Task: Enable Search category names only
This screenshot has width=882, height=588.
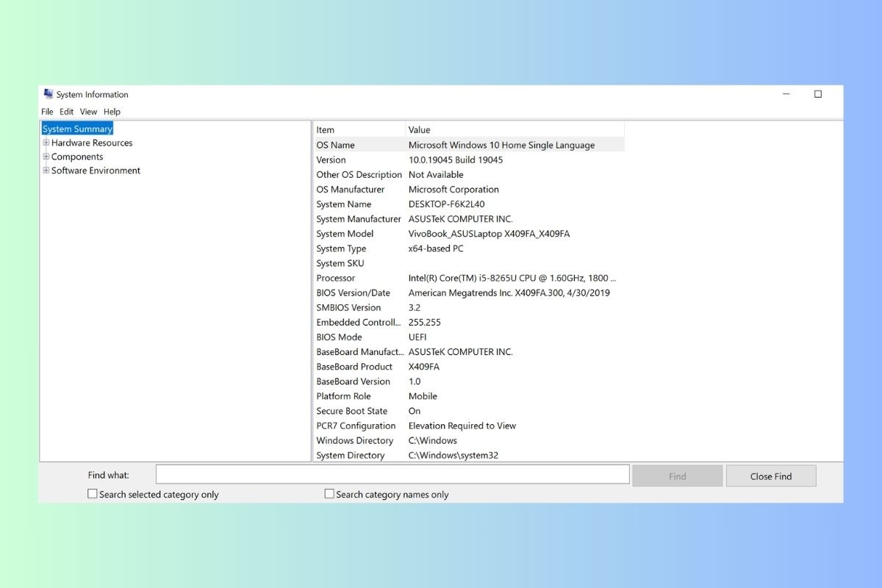Action: coord(329,494)
